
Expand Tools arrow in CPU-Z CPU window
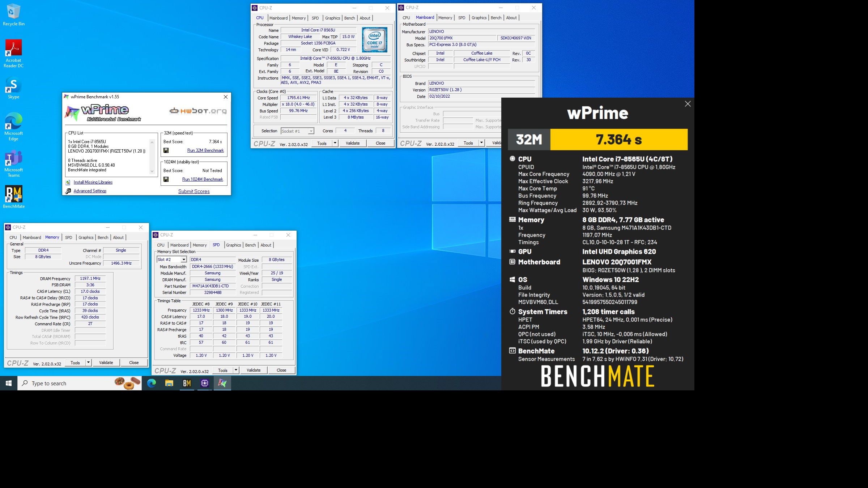pyautogui.click(x=335, y=143)
